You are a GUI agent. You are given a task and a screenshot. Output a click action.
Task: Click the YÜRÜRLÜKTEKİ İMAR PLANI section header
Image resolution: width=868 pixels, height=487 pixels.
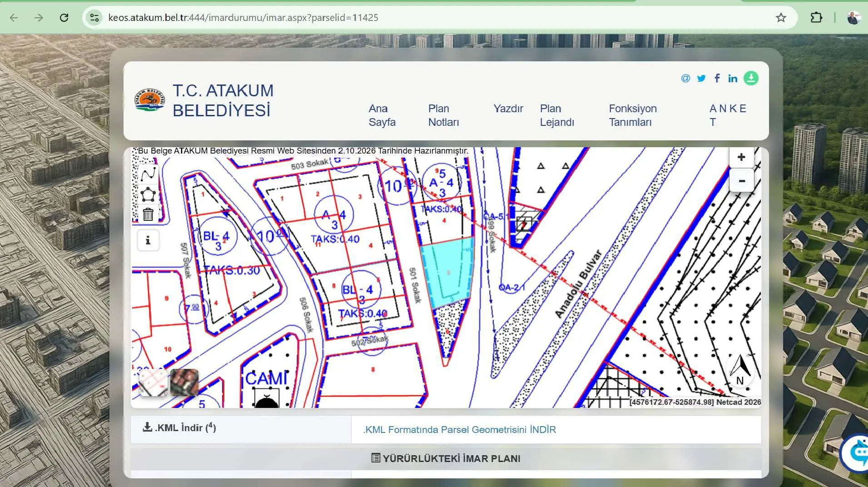point(446,458)
